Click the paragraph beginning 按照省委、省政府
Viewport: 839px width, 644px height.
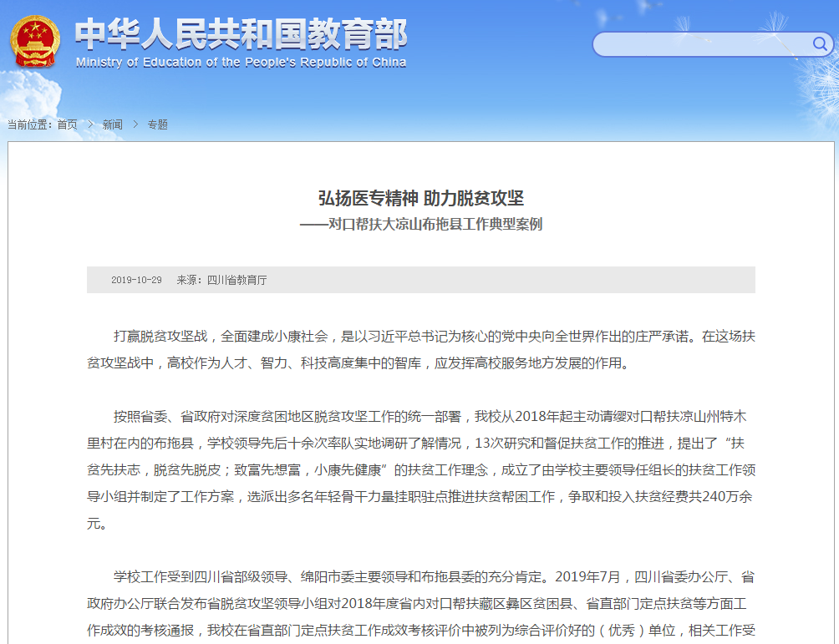(420, 469)
